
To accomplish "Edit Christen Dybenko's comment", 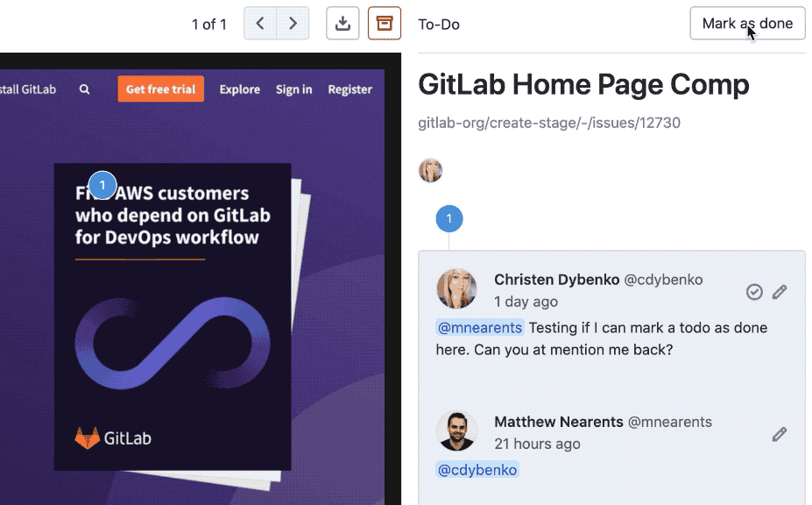I will (x=780, y=292).
